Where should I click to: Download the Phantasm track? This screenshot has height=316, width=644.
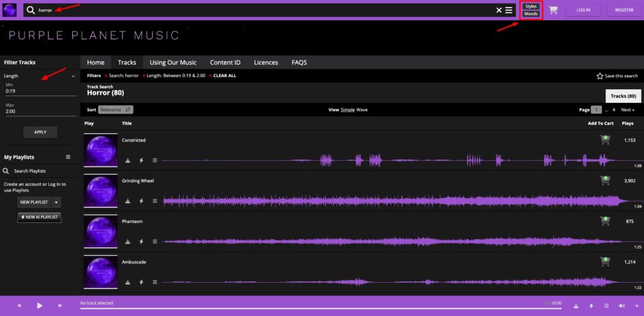[x=128, y=242]
